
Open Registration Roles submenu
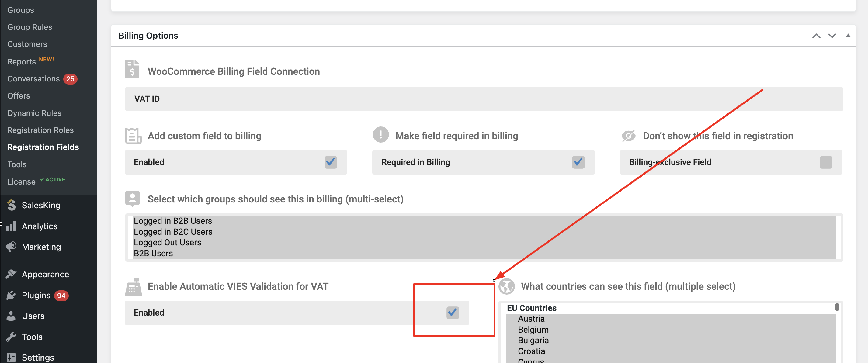[x=40, y=130]
